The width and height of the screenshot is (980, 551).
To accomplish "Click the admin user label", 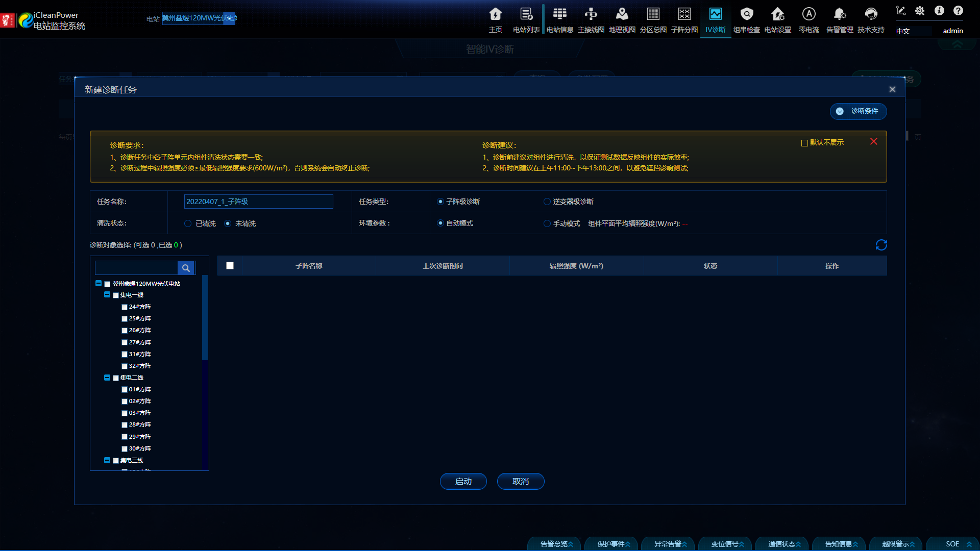I will point(952,31).
